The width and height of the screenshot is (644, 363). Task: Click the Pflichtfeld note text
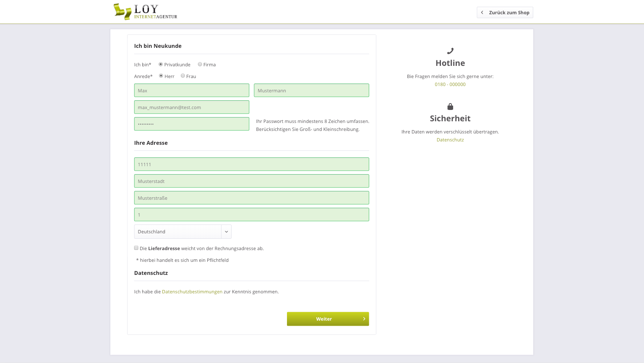tap(183, 260)
